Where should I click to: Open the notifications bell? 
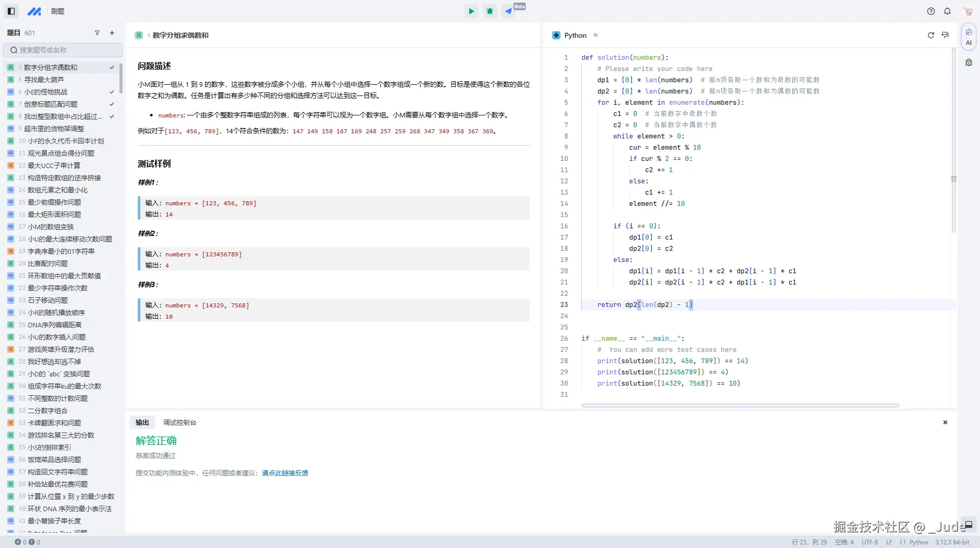pyautogui.click(x=947, y=11)
